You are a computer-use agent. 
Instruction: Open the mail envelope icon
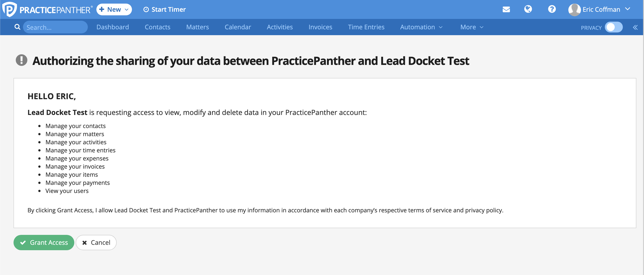[x=506, y=9]
